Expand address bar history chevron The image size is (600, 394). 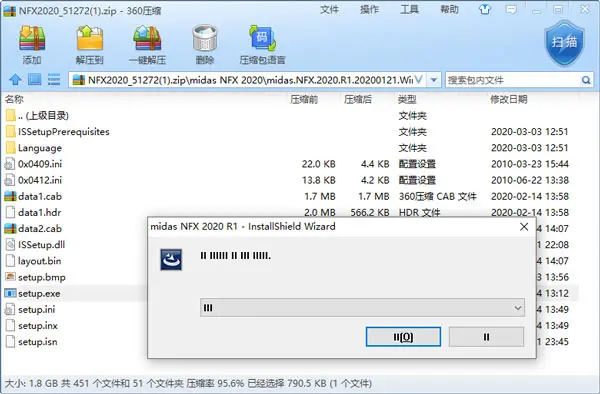pyautogui.click(x=419, y=80)
